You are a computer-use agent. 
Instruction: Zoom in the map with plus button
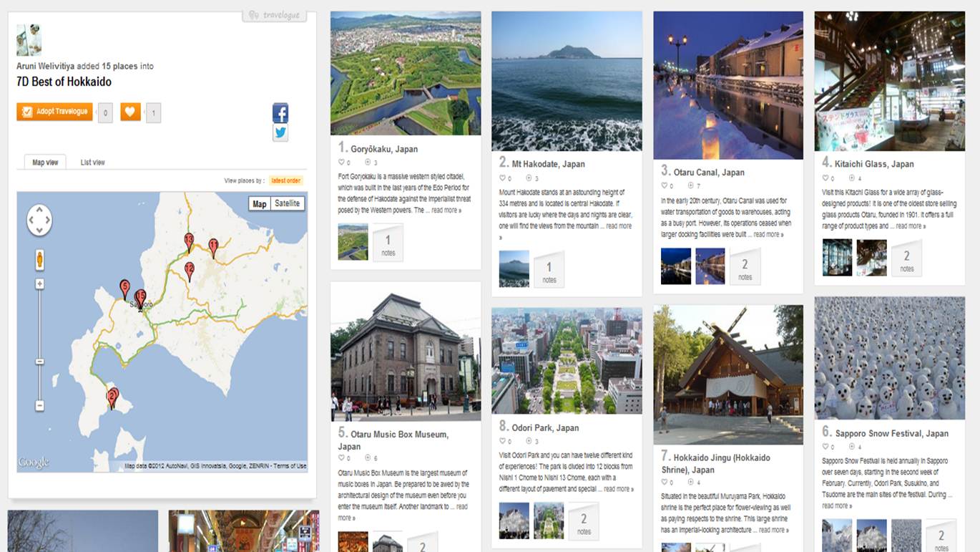pos(39,284)
